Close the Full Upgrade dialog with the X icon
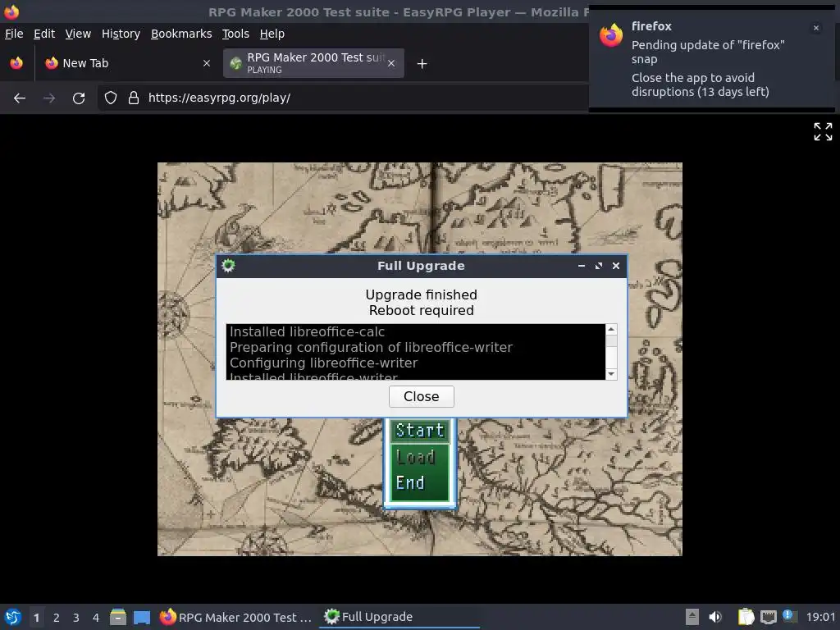840x630 pixels. [x=616, y=266]
